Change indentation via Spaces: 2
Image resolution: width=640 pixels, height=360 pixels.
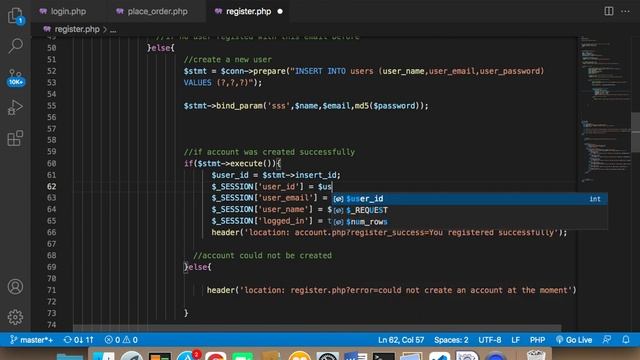click(x=451, y=340)
